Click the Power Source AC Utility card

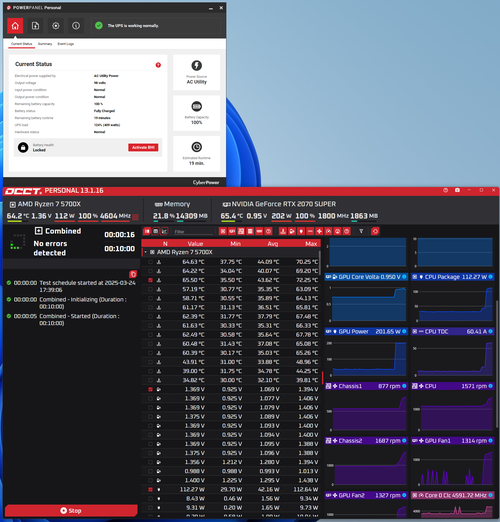click(x=197, y=72)
